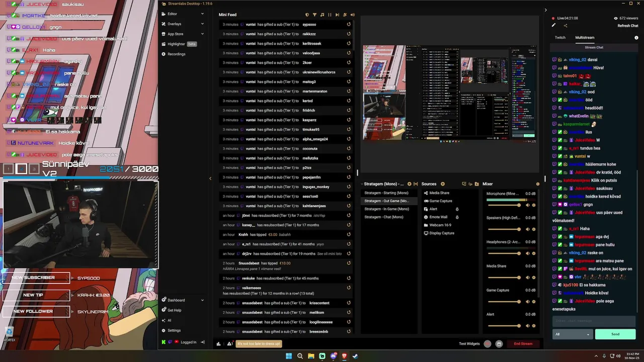
Task: Toggle lock on Emote Wall source
Action: click(457, 217)
